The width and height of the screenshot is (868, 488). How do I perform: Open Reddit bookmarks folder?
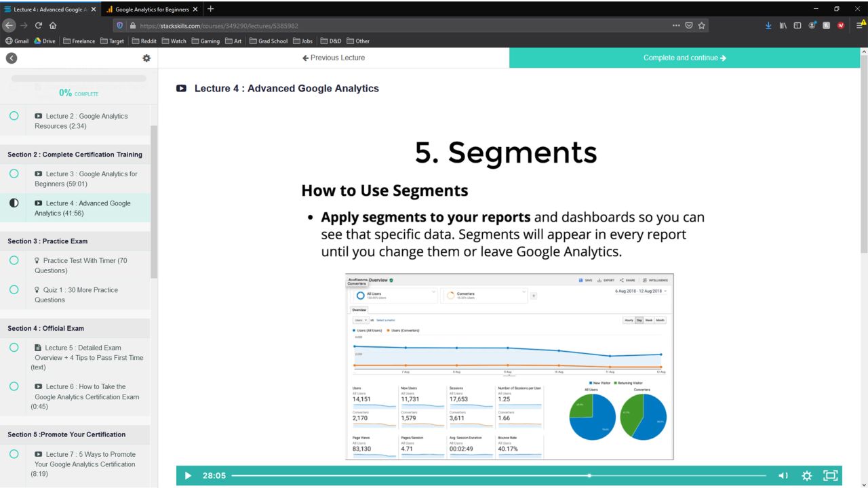tap(144, 41)
